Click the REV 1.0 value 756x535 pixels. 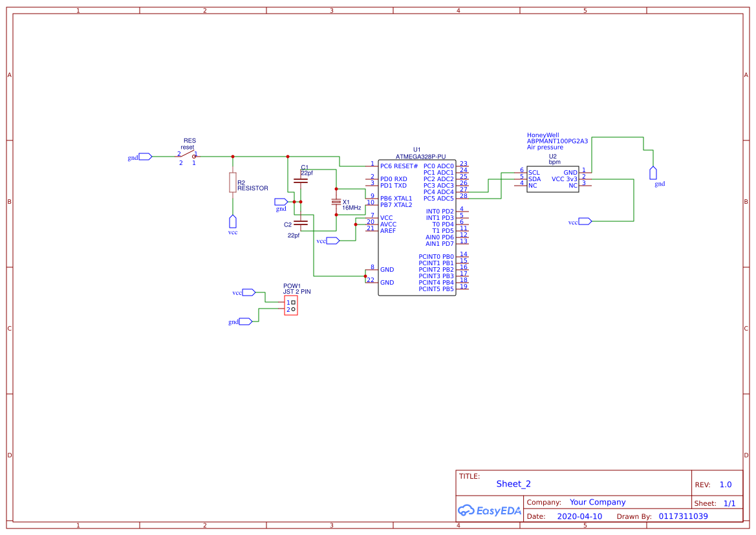(x=725, y=484)
